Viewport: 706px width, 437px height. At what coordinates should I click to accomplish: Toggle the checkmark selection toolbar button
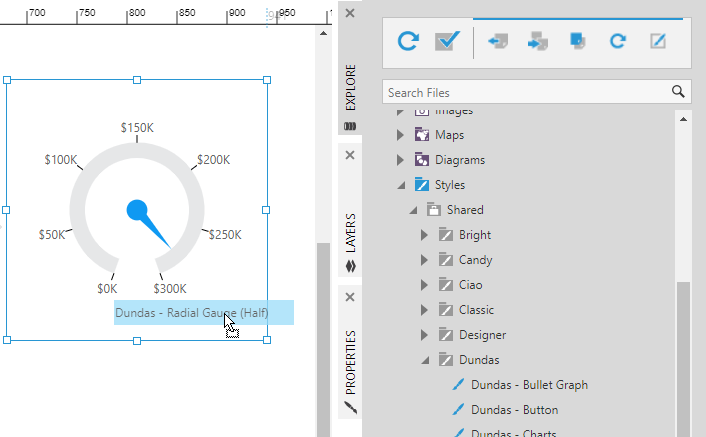point(446,41)
